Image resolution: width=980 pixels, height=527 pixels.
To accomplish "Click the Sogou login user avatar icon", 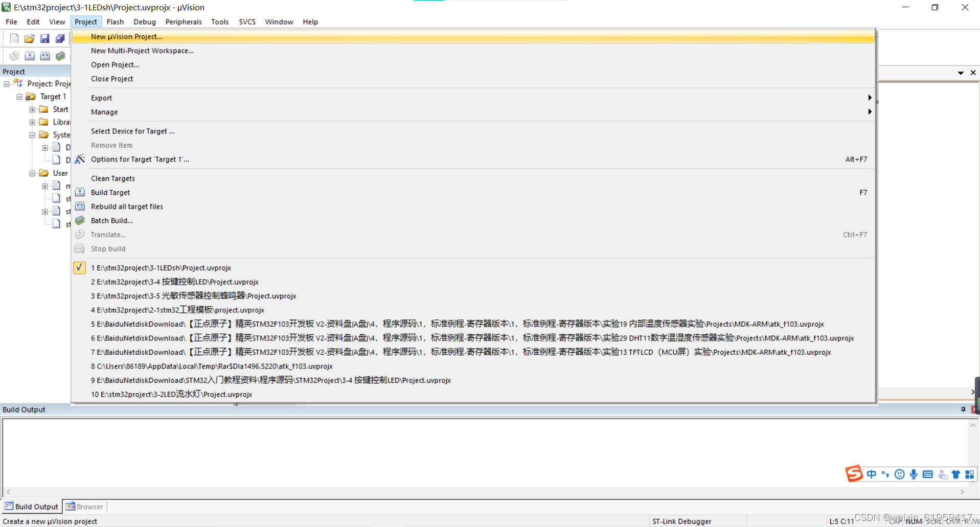I will (943, 474).
